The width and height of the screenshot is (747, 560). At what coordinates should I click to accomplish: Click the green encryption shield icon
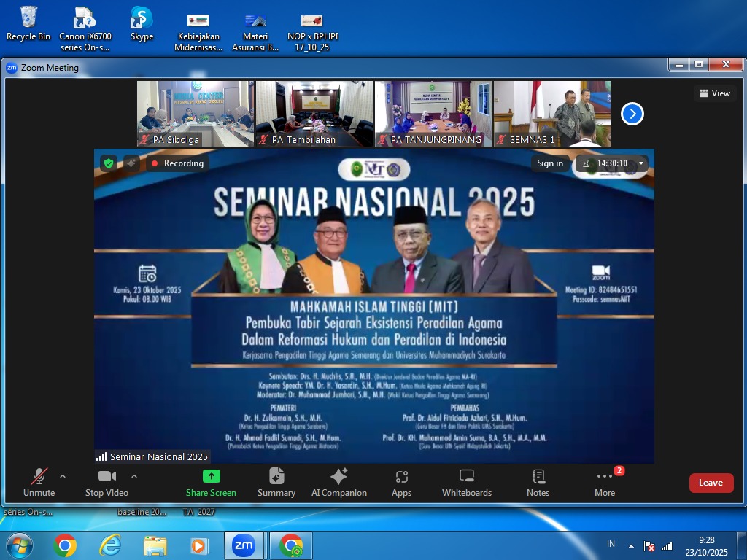(109, 163)
